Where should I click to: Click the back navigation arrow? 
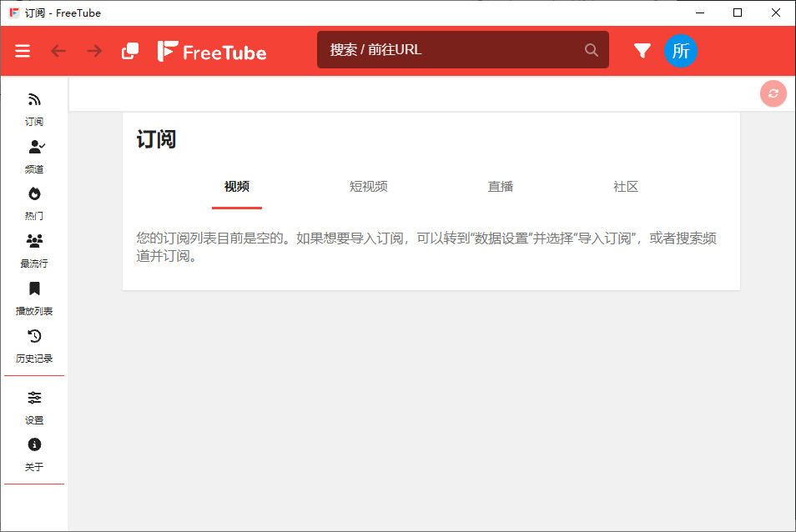(58, 51)
